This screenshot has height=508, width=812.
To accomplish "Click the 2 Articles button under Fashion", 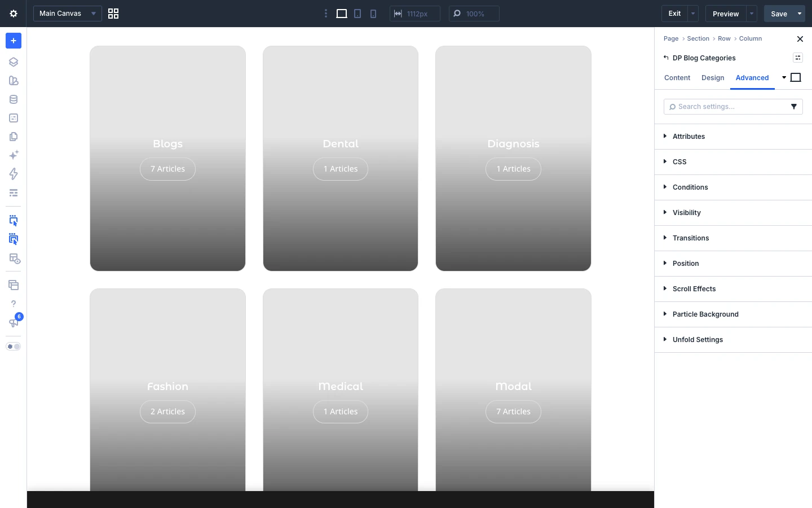I will (x=167, y=411).
